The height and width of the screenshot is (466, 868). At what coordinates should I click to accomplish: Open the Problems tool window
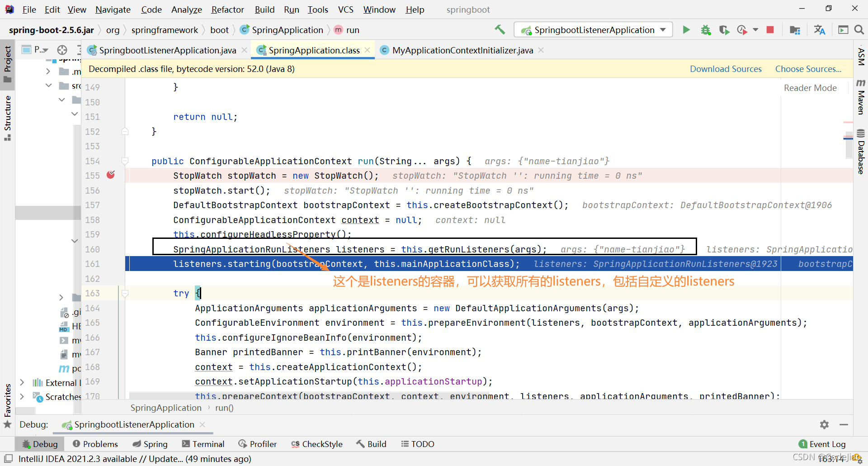tap(95, 444)
